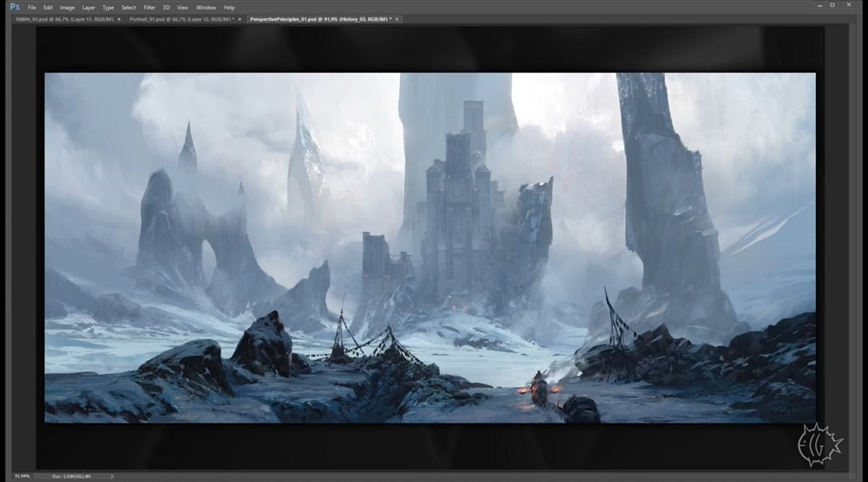Click the Photoshop Ps logo icon
The image size is (868, 482).
click(x=14, y=7)
